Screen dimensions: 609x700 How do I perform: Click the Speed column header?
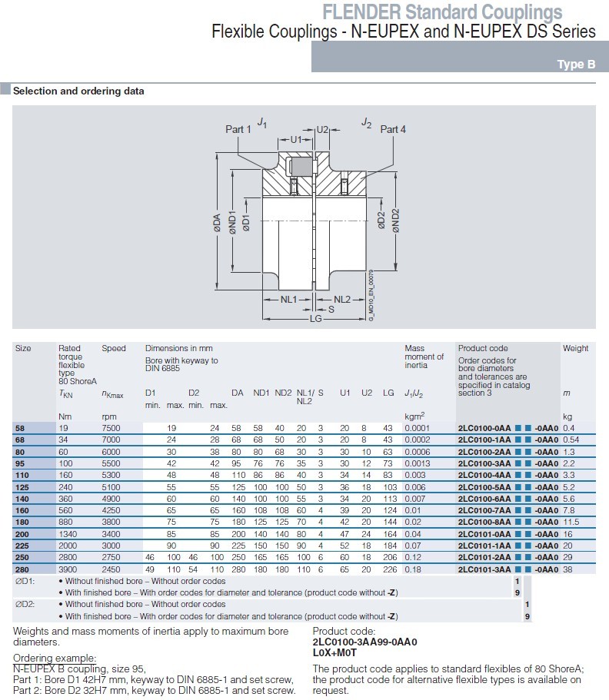(114, 348)
